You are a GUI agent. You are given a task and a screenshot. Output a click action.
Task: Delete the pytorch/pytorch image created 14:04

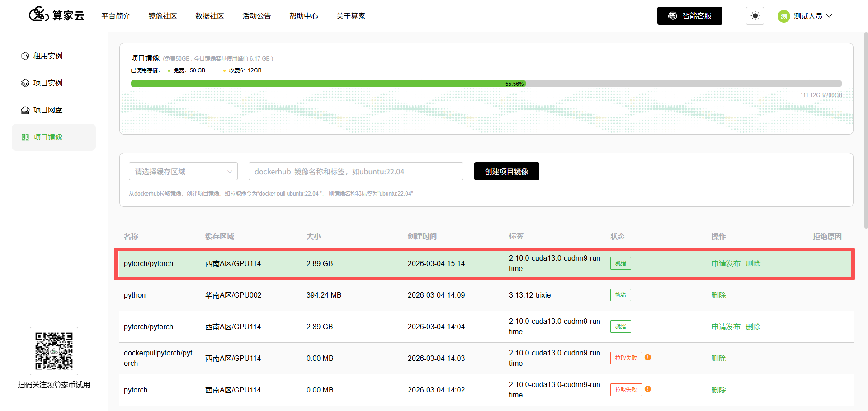tap(753, 327)
